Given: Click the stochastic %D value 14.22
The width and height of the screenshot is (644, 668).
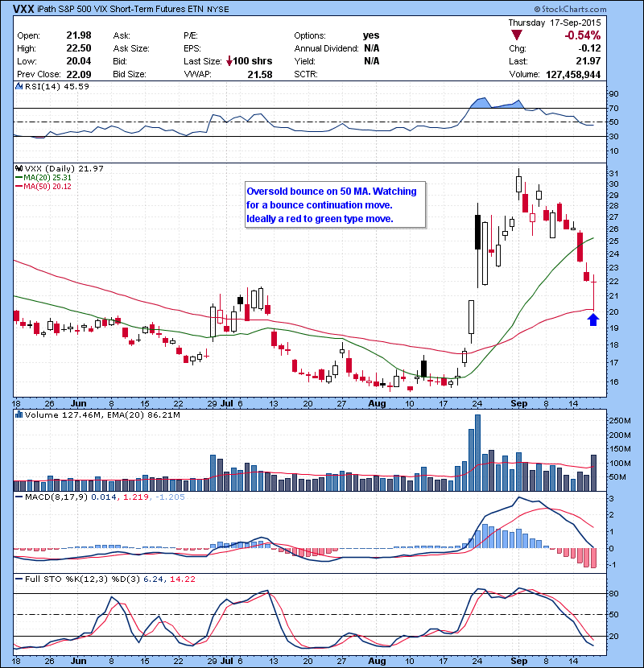Looking at the screenshot, I should [183, 579].
